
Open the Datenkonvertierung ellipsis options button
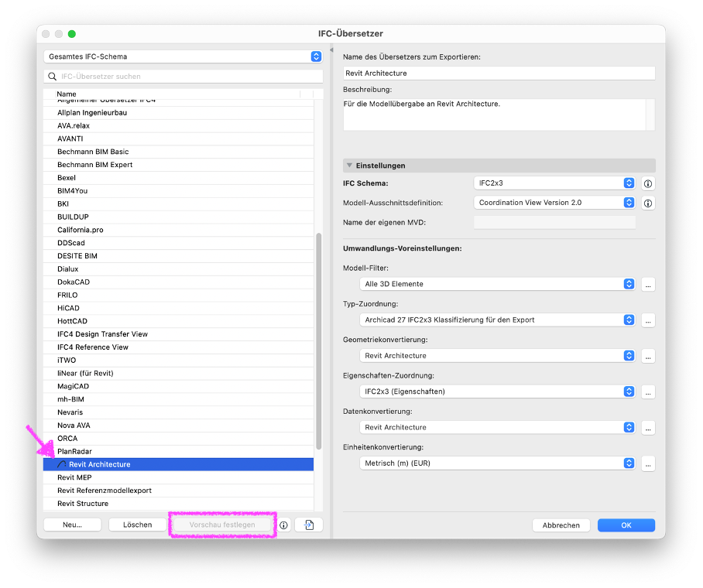(x=648, y=428)
